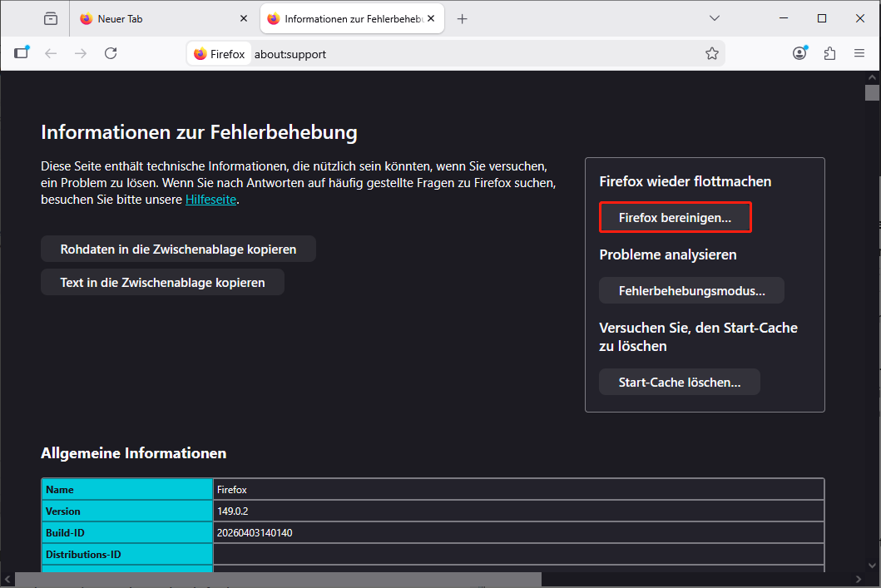The height and width of the screenshot is (588, 881).
Task: Click the Firefox identity badge in address bar
Action: (x=220, y=54)
